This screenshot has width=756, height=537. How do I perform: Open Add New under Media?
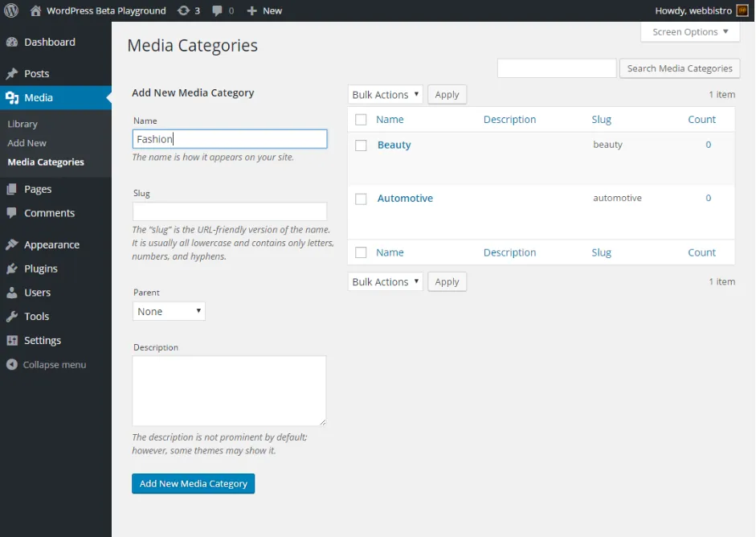[27, 143]
